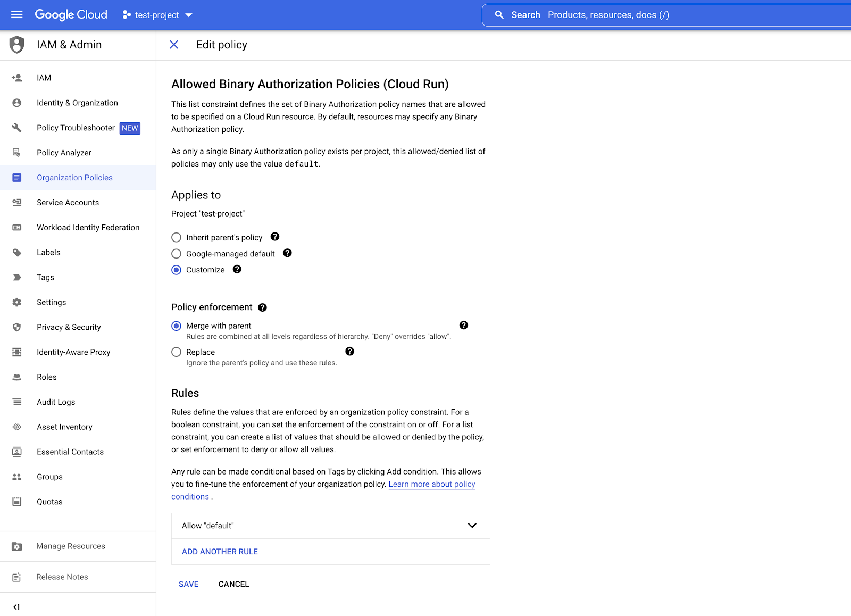Show help for Policy enforcement heading
851x616 pixels.
(x=263, y=307)
